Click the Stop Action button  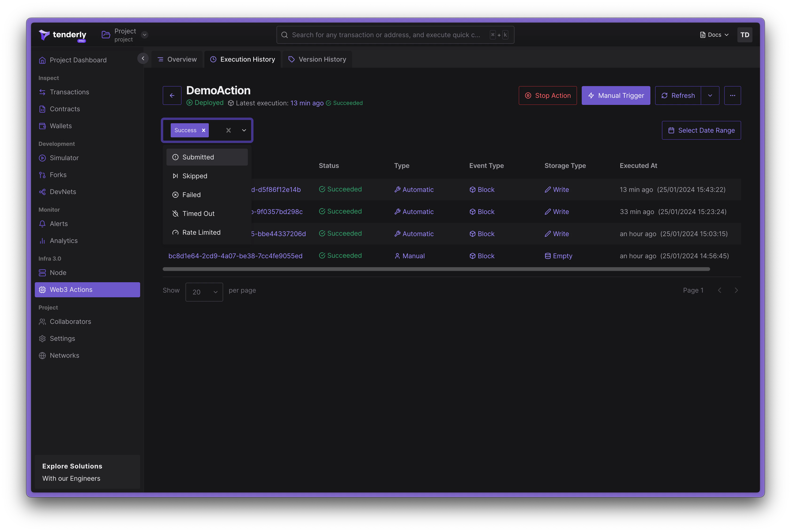point(547,95)
